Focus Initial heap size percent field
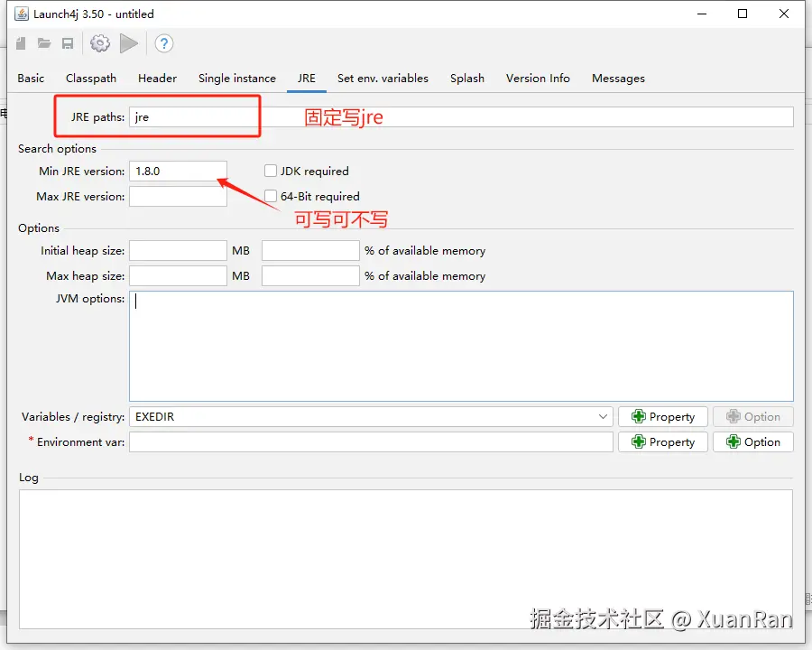 coord(310,250)
